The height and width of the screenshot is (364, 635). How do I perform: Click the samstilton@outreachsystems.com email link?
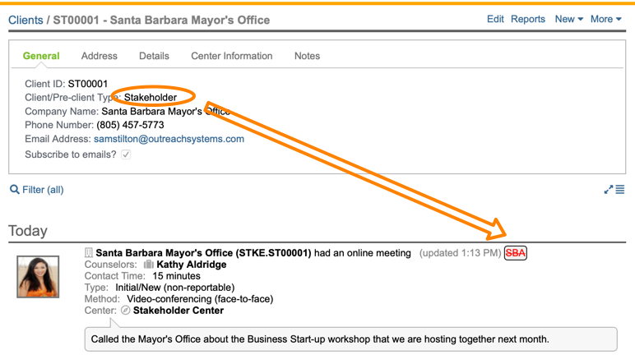169,139
